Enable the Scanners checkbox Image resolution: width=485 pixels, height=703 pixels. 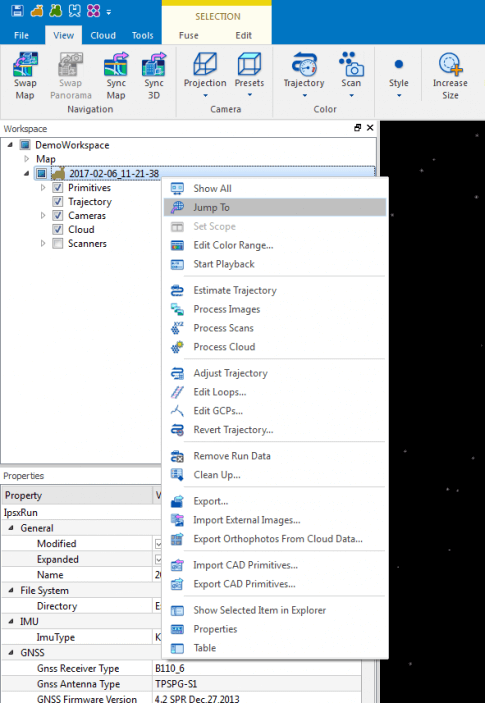click(57, 243)
